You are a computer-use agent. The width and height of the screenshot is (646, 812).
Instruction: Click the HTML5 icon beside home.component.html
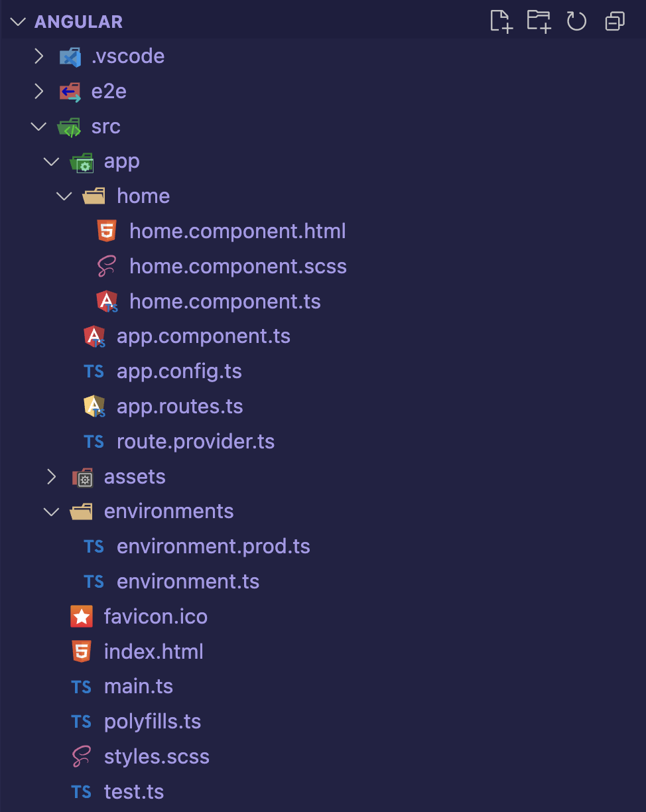tap(107, 231)
